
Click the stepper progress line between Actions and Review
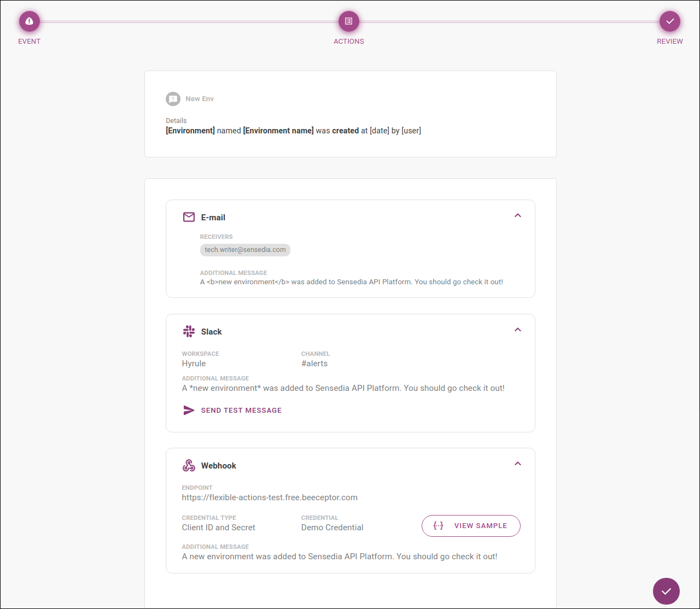(509, 21)
